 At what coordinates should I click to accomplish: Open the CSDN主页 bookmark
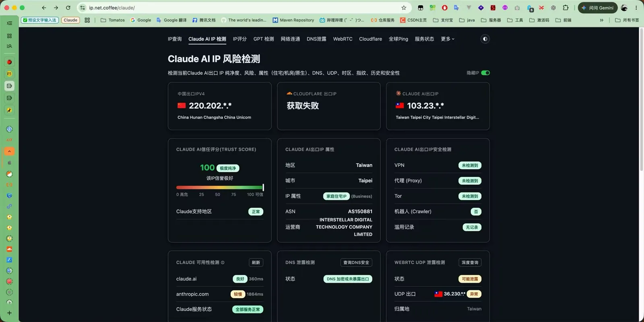pos(413,20)
